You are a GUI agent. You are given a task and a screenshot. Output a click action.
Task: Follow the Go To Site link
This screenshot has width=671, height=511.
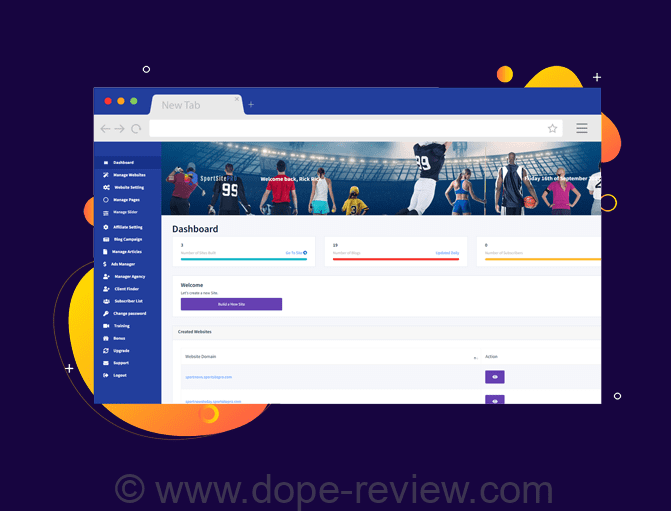click(295, 253)
